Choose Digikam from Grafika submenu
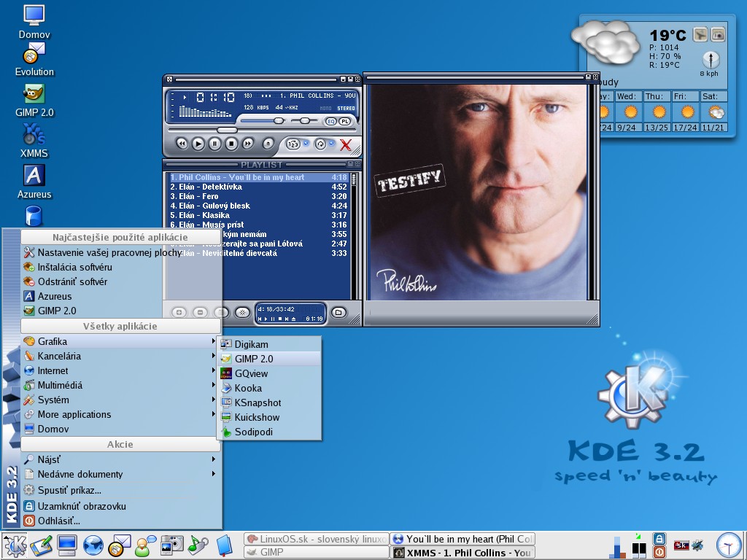747x560 pixels. tap(270, 344)
